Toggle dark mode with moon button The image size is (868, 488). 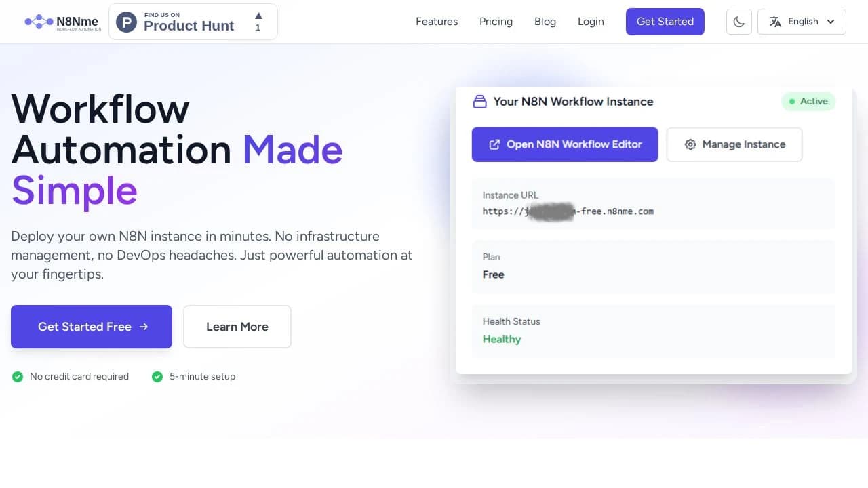pyautogui.click(x=738, y=22)
